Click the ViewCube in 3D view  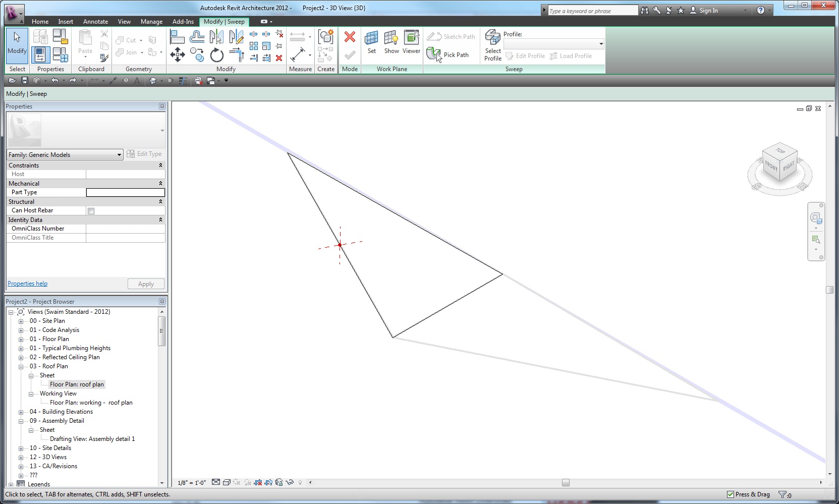[779, 164]
